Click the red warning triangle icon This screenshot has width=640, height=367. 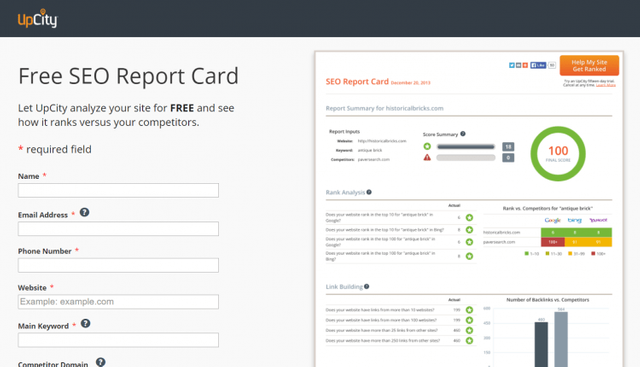[x=427, y=157]
